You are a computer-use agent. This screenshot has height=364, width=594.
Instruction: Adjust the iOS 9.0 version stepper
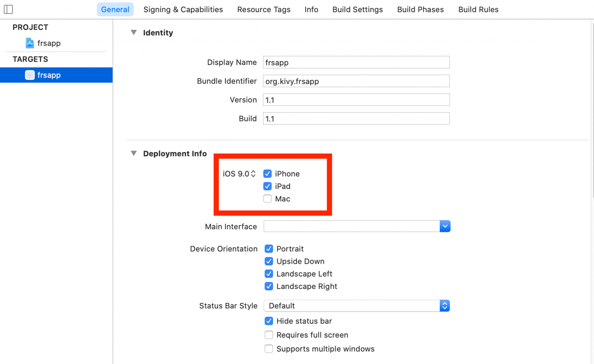[x=253, y=173]
